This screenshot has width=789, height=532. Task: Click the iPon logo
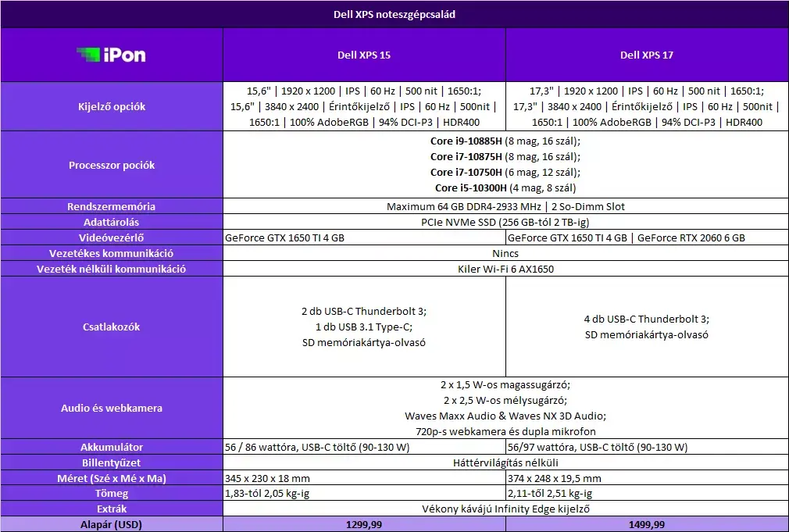point(111,55)
